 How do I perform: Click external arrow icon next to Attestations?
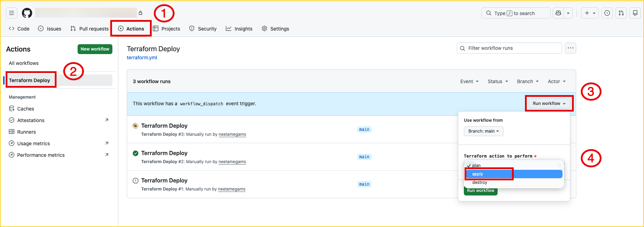coord(107,120)
